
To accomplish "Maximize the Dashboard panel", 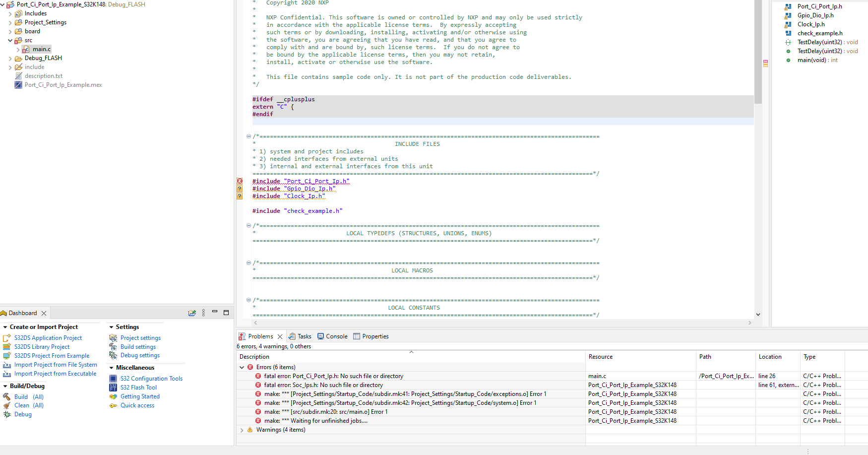I will [226, 313].
